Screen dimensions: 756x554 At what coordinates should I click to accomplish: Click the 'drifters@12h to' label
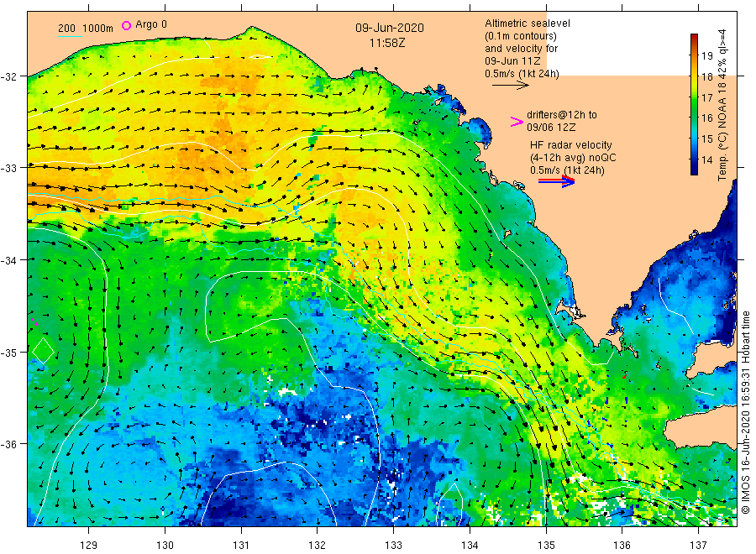click(x=562, y=115)
